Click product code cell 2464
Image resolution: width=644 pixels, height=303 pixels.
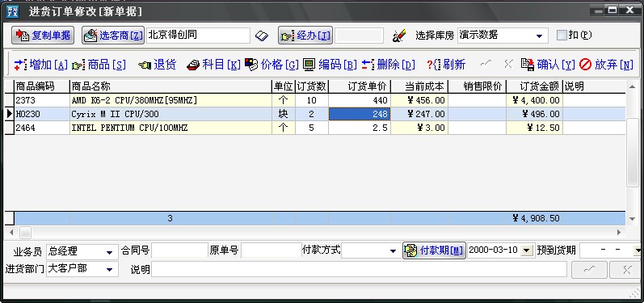click(42, 128)
